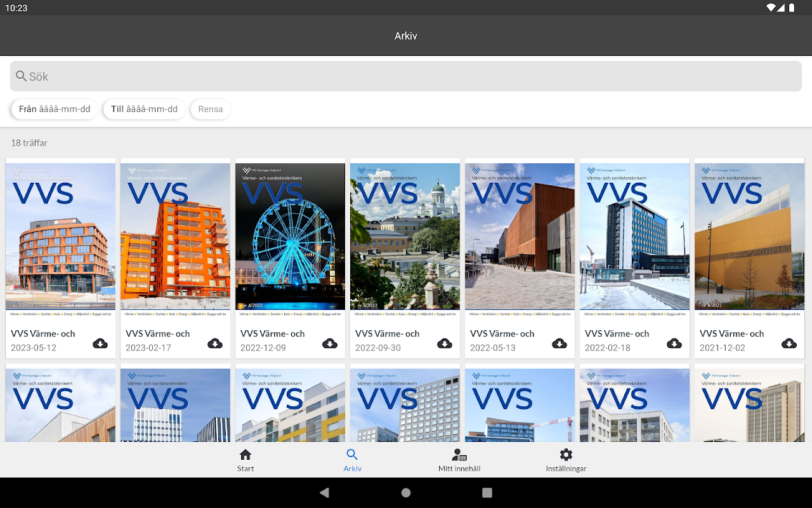Open the 2023-05-12 issue cover
812x508 pixels.
[x=61, y=237]
